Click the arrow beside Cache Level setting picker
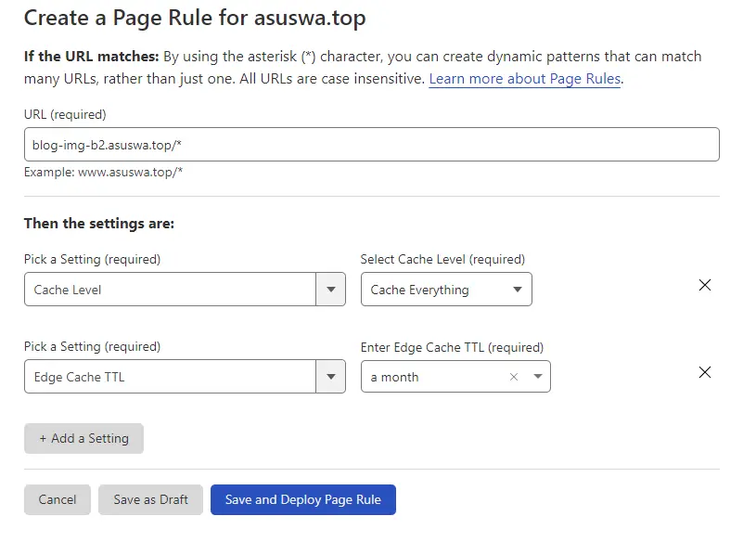The image size is (756, 542). [x=330, y=290]
